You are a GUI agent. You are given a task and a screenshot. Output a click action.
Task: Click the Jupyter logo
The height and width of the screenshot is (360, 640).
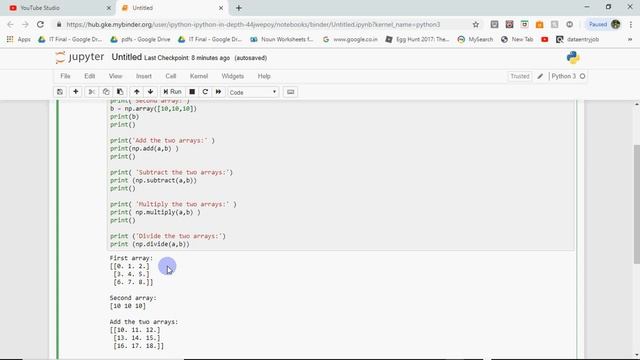pos(80,58)
